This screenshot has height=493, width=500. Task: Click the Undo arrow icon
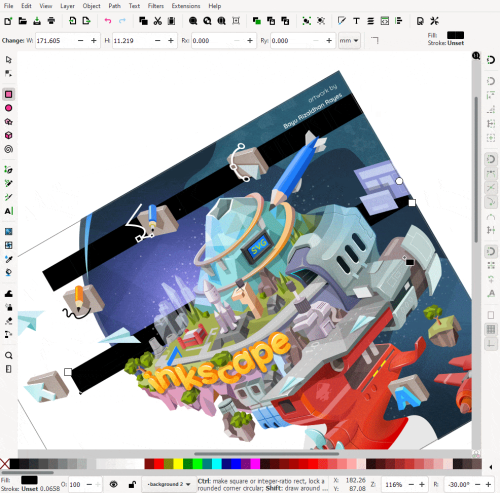tap(108, 21)
